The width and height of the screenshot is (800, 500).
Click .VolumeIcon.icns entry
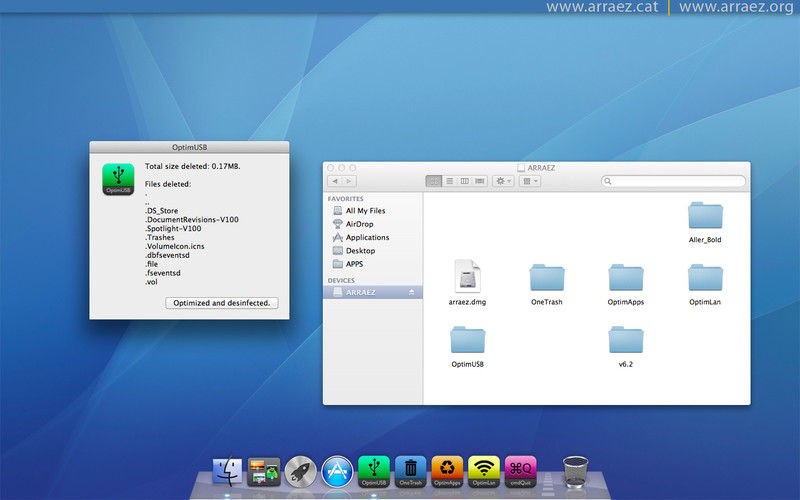pyautogui.click(x=174, y=246)
